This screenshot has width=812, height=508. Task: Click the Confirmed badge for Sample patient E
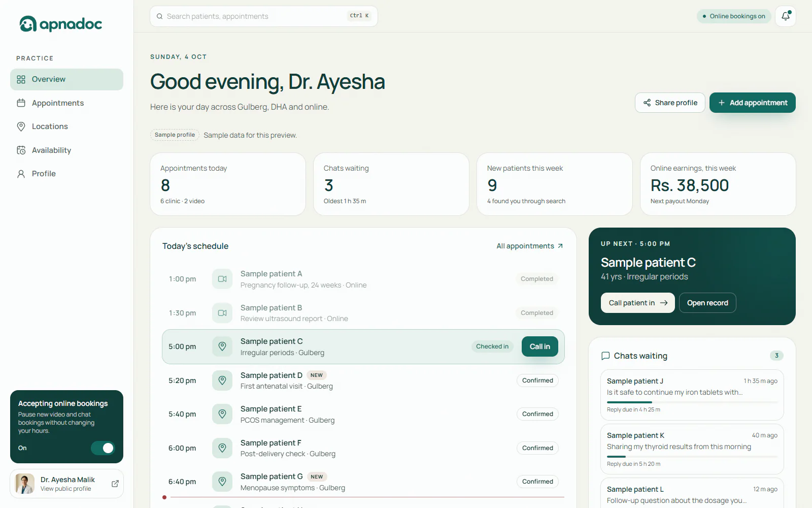(537, 414)
